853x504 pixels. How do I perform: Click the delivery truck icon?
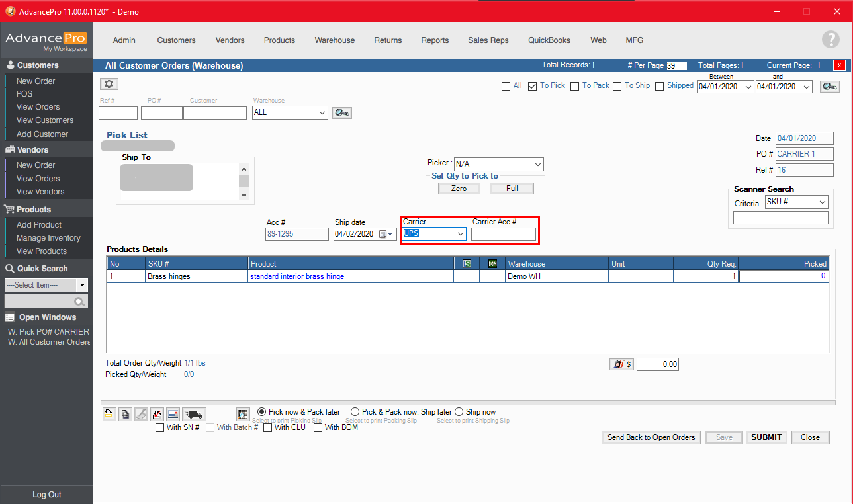(x=193, y=414)
